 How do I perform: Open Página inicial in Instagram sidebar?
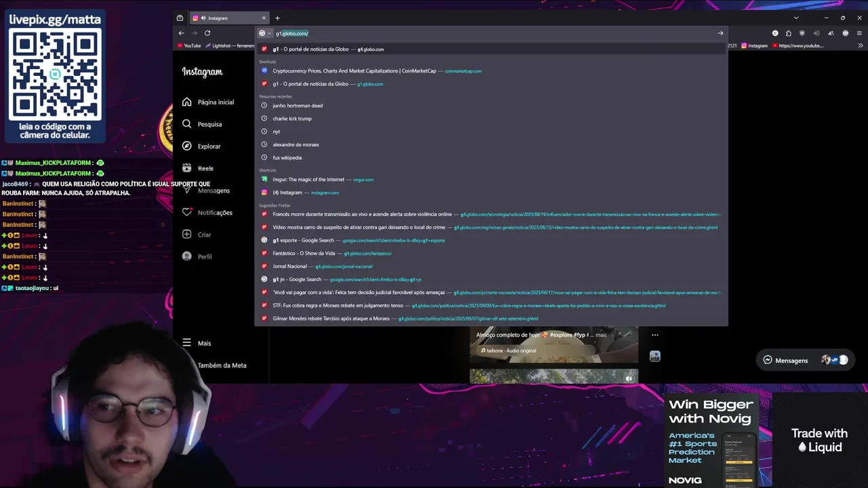point(208,102)
